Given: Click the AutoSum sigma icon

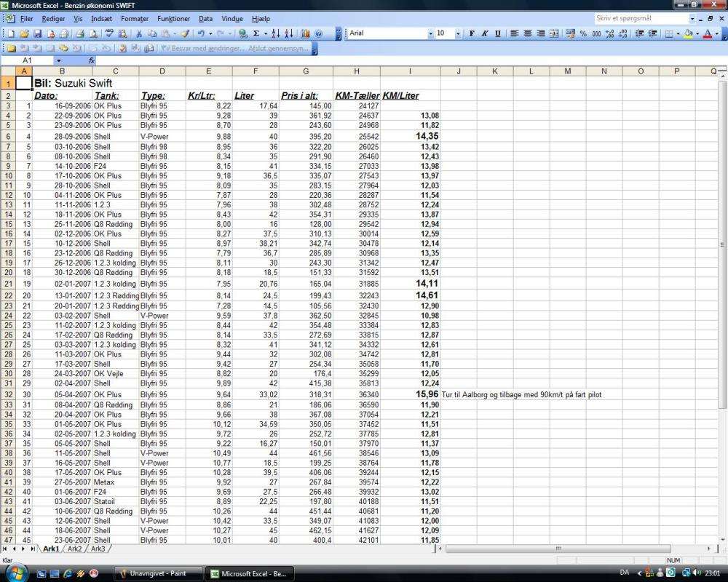Looking at the screenshot, I should pos(256,33).
